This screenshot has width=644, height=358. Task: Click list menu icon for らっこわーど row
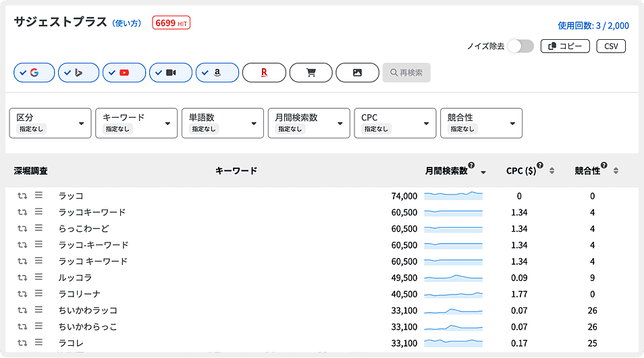[x=38, y=228]
